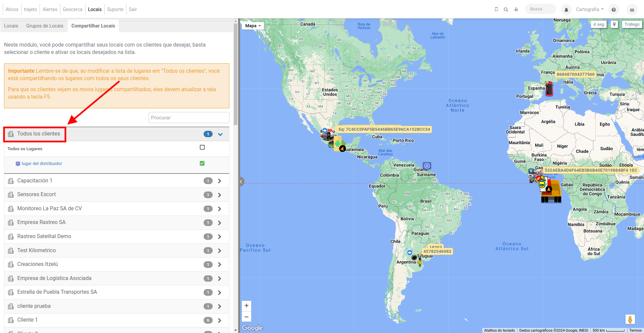Screen dimensions: 644x333
Task: Open the Alertas menu item
Action: point(50,9)
